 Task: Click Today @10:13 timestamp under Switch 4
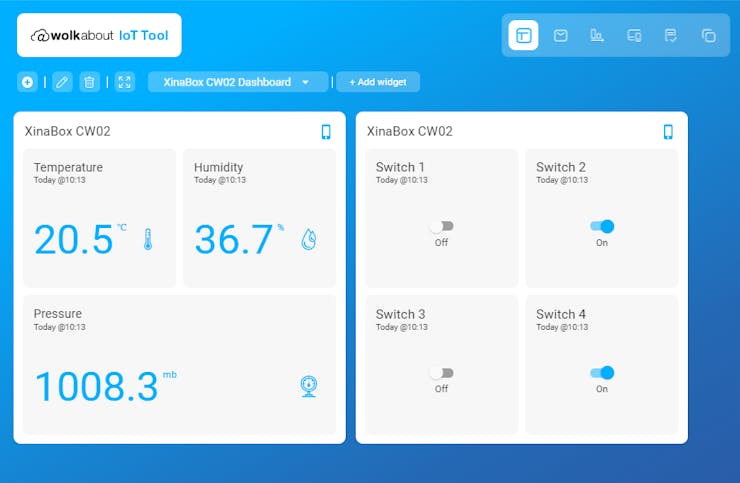click(x=562, y=327)
